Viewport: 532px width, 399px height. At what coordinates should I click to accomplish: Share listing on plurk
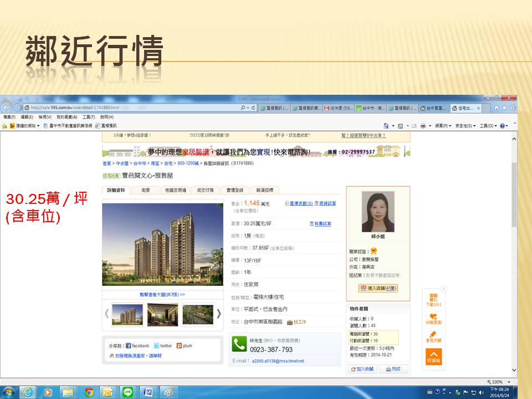pyautogui.click(x=184, y=346)
